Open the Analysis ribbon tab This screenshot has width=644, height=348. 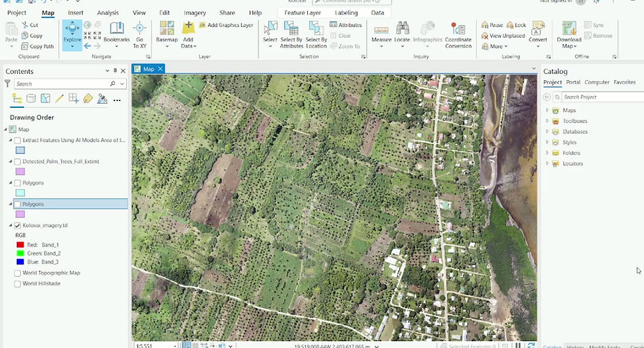(x=108, y=13)
